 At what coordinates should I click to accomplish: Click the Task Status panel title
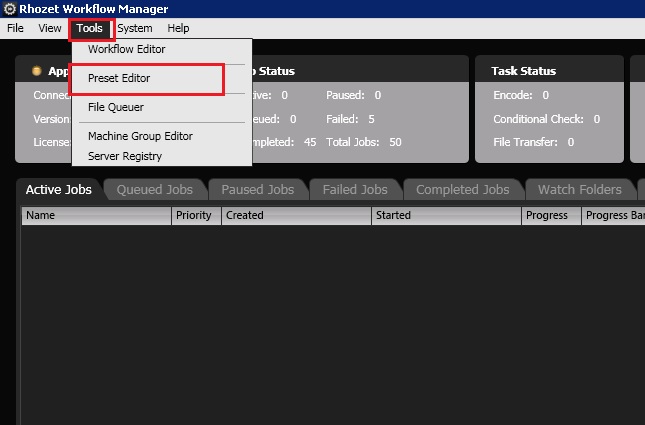click(523, 71)
